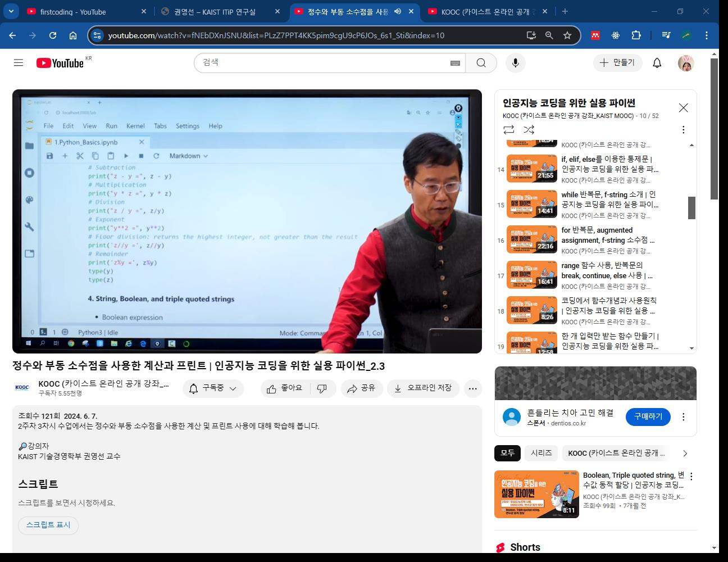Screen dimensions: 728x562
Task: Open the user avatar account menu
Action: [686, 63]
